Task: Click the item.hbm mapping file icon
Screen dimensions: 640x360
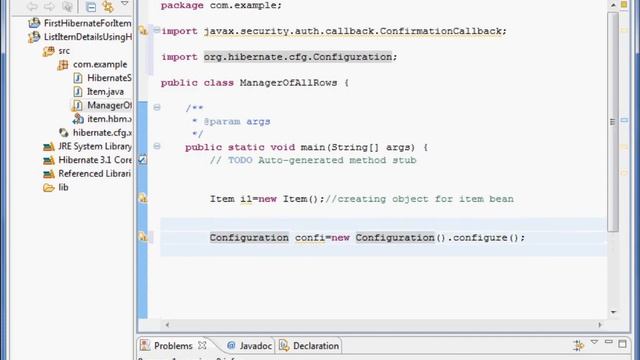Action: pyautogui.click(x=78, y=119)
